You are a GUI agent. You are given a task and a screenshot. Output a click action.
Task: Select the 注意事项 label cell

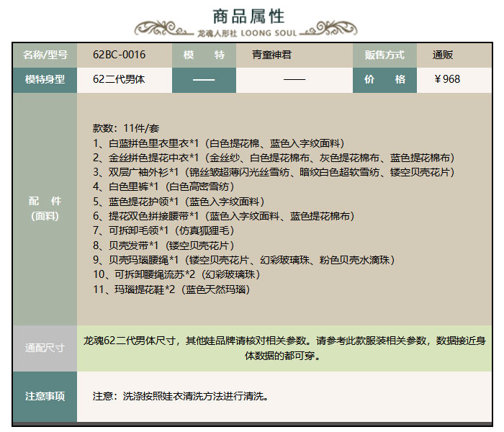45,396
